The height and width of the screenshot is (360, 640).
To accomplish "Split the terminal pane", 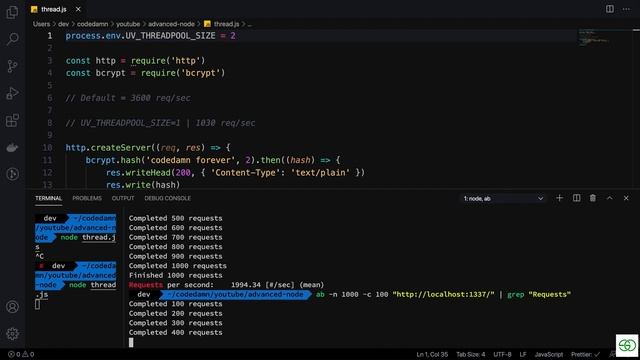I will click(576, 198).
